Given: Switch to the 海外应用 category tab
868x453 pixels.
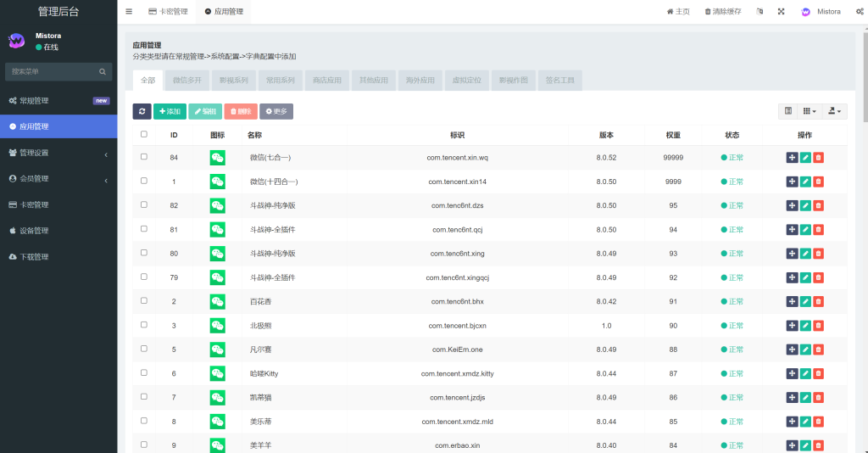Looking at the screenshot, I should coord(420,81).
